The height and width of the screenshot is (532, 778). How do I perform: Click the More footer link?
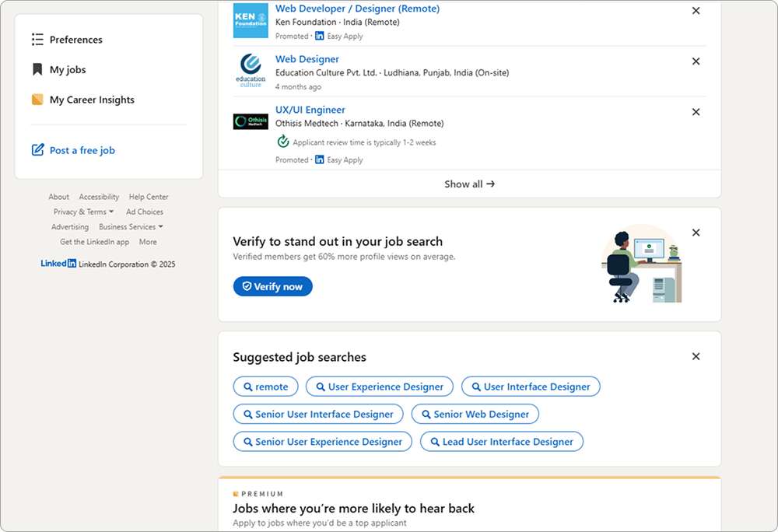click(x=148, y=242)
